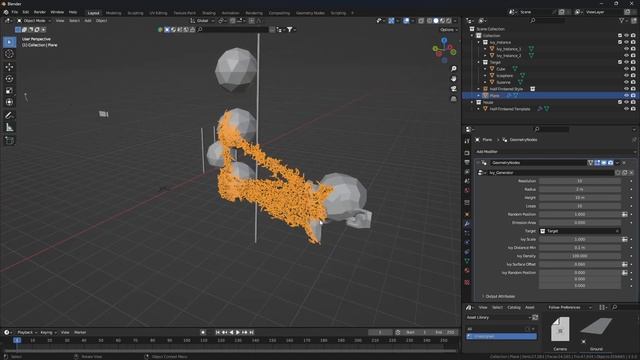Open the Modifiers wrench properties tab
Screen dimensions: 640x360
[467, 224]
